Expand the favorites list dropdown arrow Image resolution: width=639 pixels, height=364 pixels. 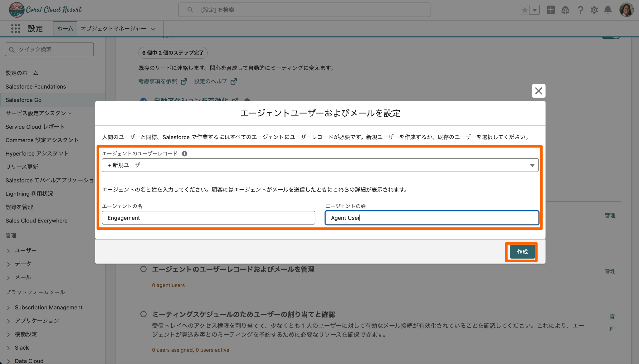(535, 10)
